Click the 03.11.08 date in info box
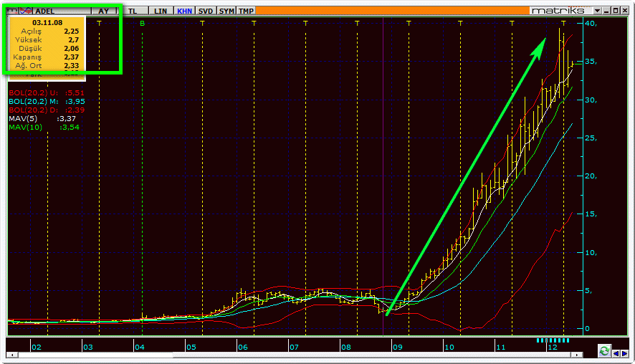The width and height of the screenshot is (635, 364). 47,23
